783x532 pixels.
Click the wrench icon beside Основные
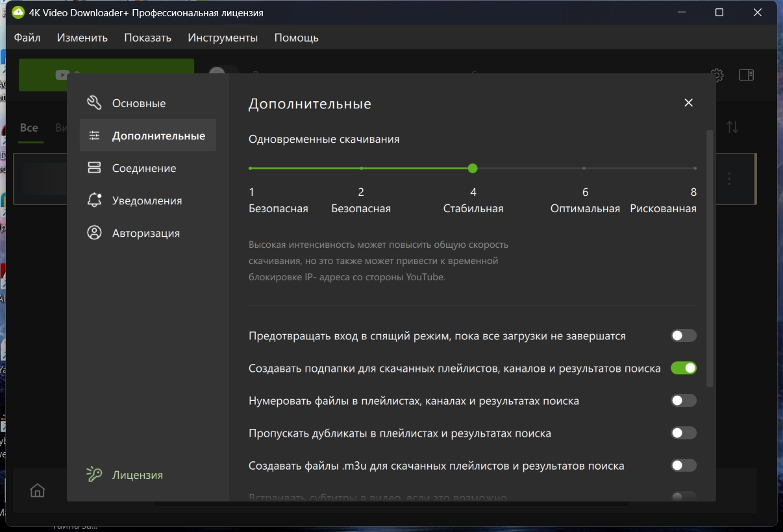tap(94, 103)
